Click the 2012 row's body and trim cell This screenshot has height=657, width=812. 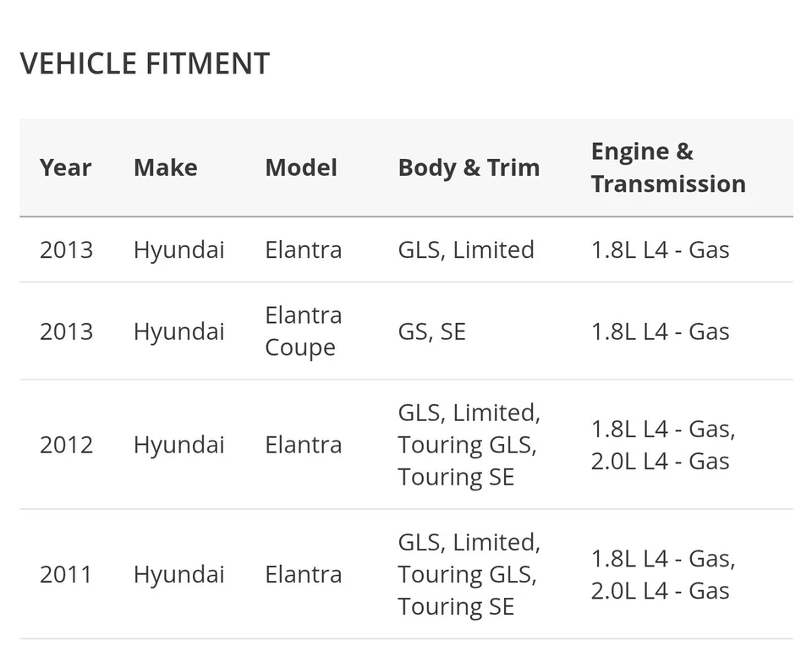pos(469,445)
